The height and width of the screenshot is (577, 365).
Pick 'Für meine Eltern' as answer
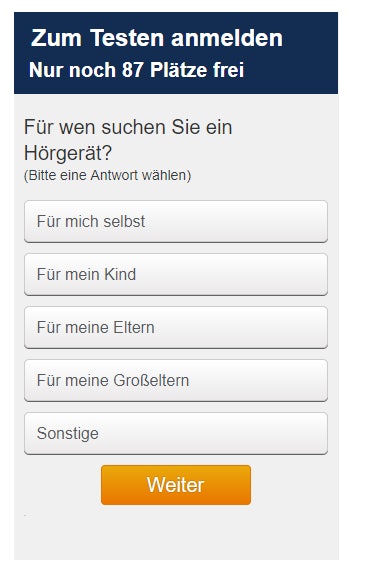176,327
